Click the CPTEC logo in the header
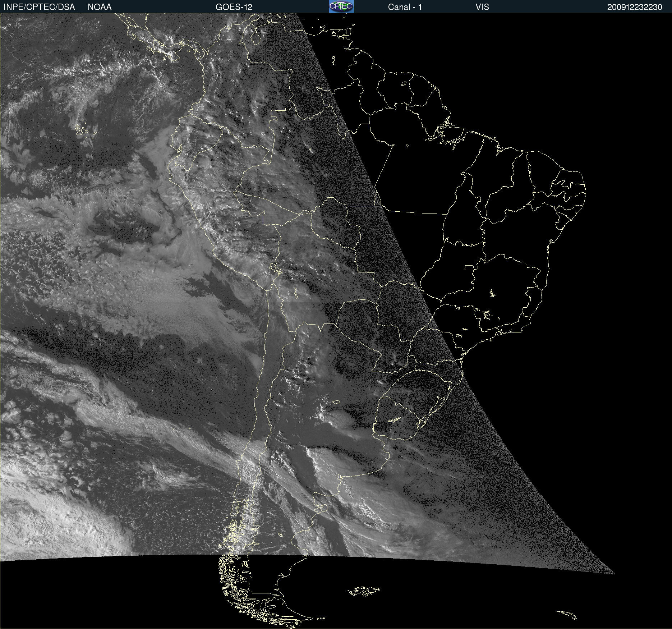Image resolution: width=672 pixels, height=629 pixels. pyautogui.click(x=341, y=6)
